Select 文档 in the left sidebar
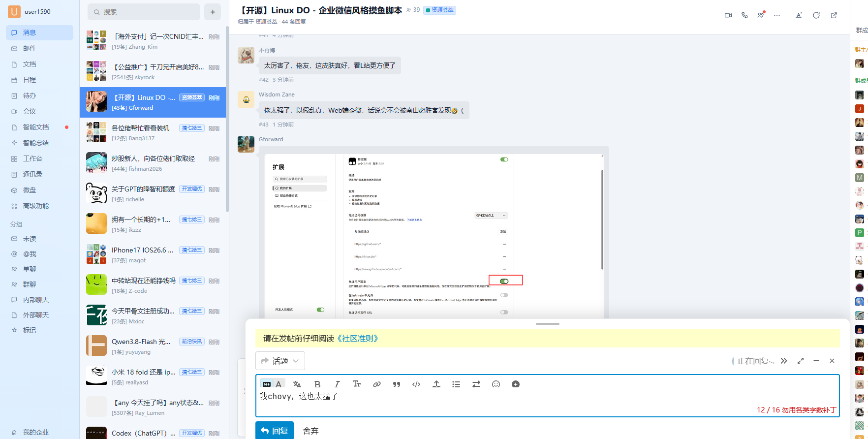 pyautogui.click(x=39, y=64)
